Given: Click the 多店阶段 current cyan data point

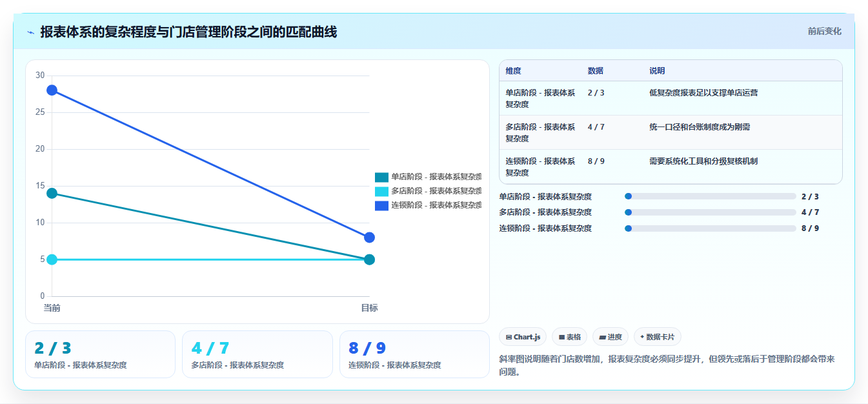Looking at the screenshot, I should [x=52, y=259].
